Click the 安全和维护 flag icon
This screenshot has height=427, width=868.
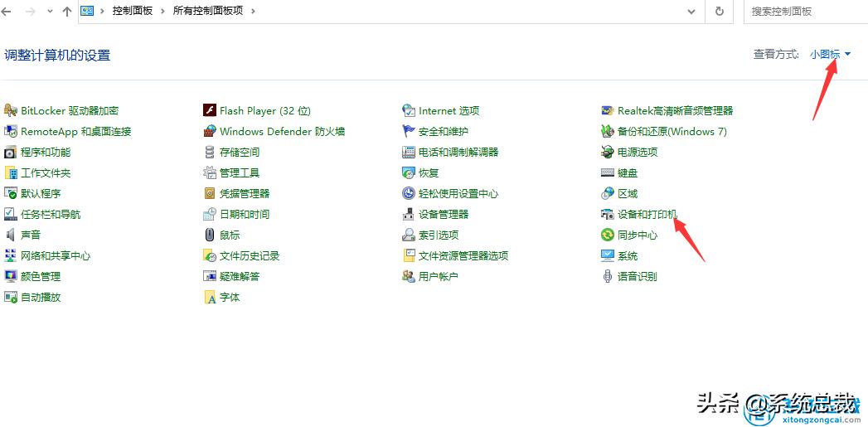(x=409, y=131)
